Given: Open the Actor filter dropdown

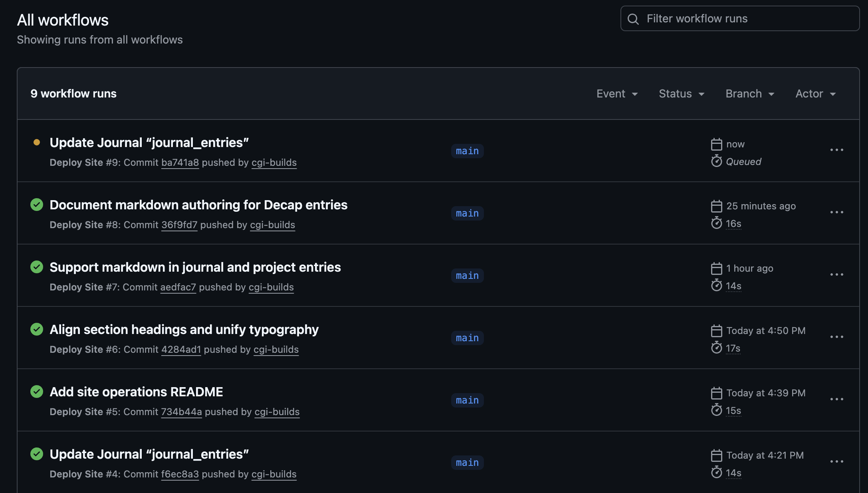Looking at the screenshot, I should [x=815, y=93].
